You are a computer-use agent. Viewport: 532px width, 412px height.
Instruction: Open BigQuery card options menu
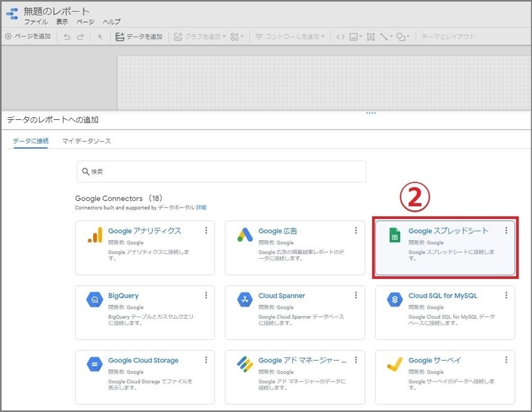[x=206, y=296]
